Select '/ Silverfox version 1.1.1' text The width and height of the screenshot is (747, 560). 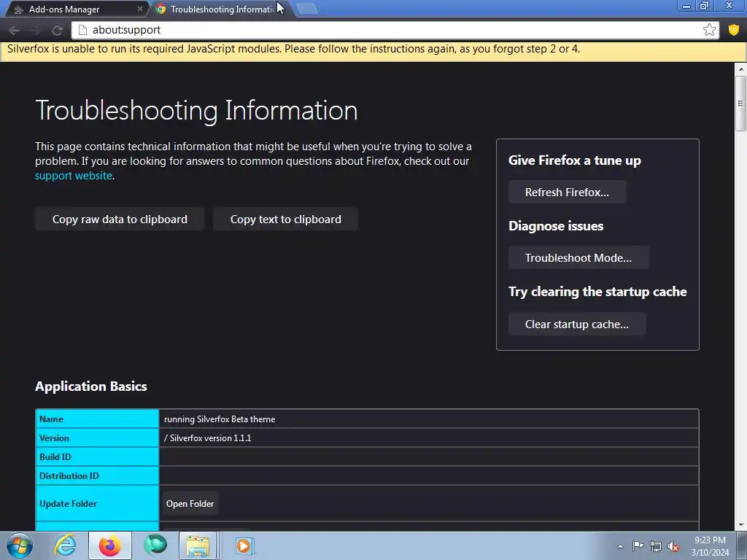(x=208, y=438)
